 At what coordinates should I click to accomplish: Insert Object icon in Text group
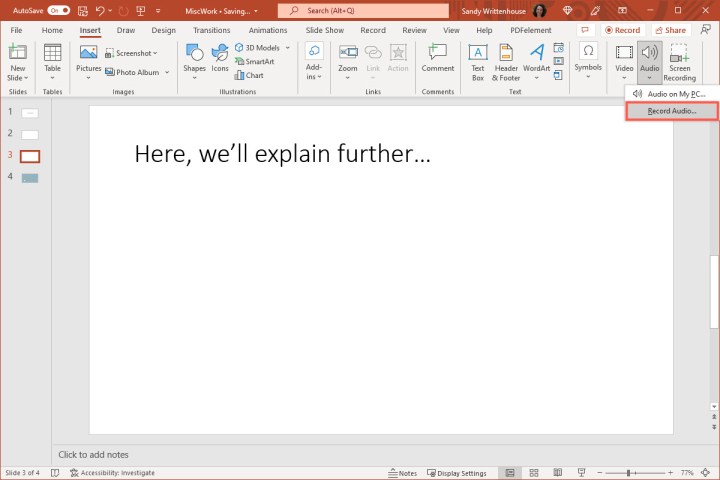pos(559,75)
